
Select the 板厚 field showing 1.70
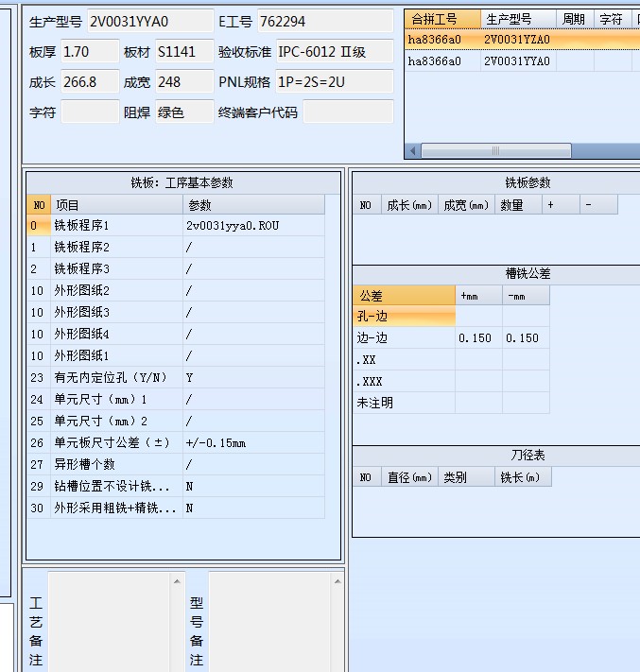point(90,52)
